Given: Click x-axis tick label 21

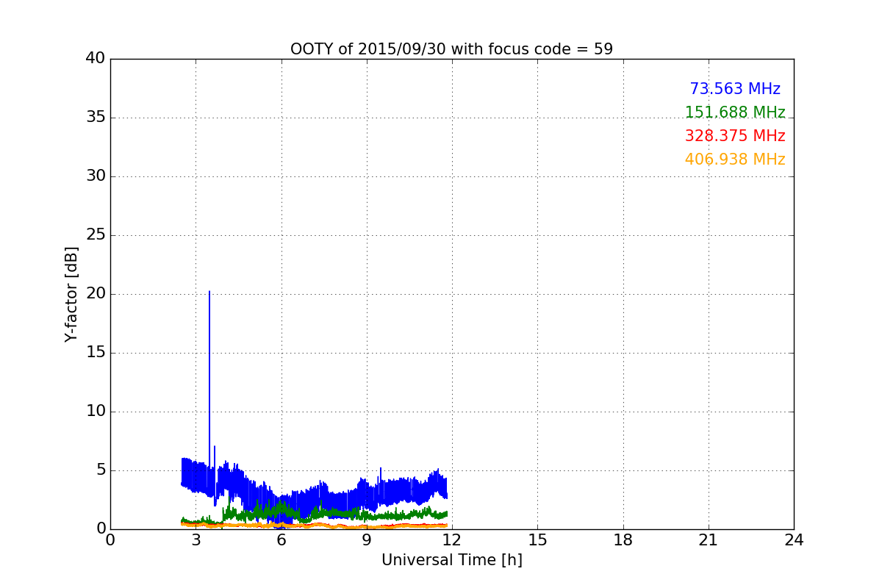Looking at the screenshot, I should click(709, 540).
